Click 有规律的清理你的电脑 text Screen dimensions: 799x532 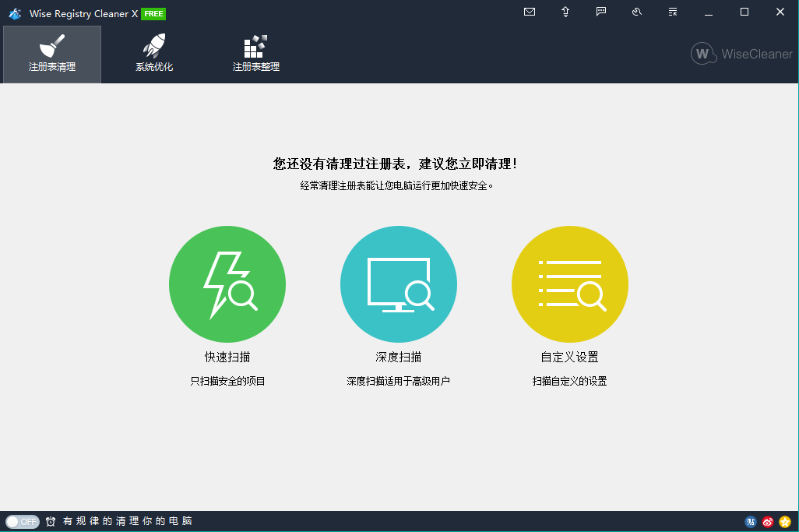(128, 521)
